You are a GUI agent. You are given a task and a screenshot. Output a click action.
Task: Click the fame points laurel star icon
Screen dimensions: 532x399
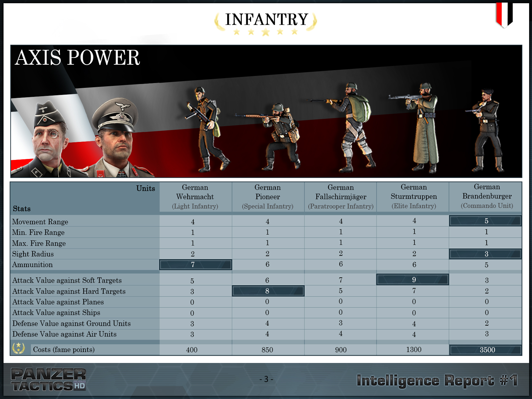(18, 348)
